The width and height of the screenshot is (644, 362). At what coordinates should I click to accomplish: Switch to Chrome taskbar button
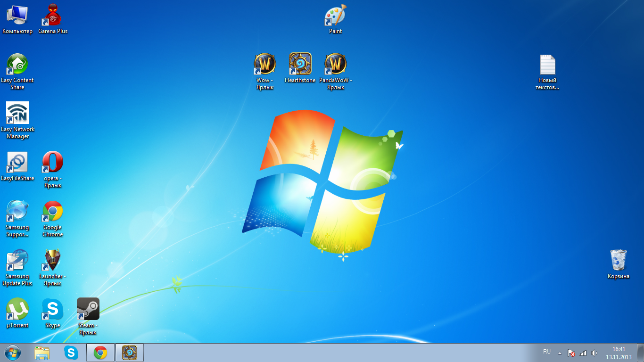[100, 353]
